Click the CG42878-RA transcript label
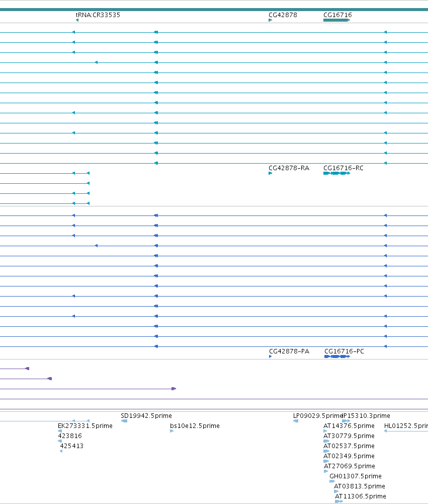The image size is (428, 504). (289, 168)
